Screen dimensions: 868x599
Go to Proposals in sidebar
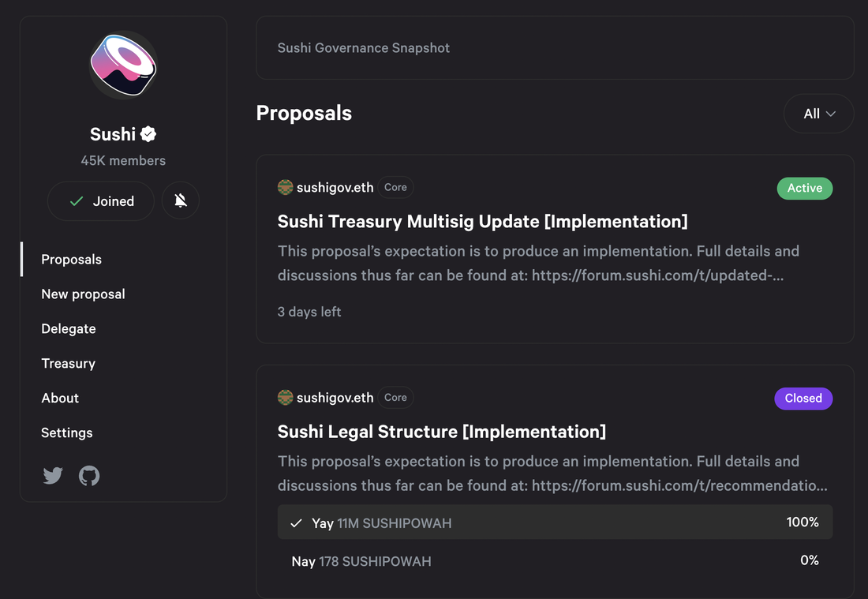pos(71,260)
